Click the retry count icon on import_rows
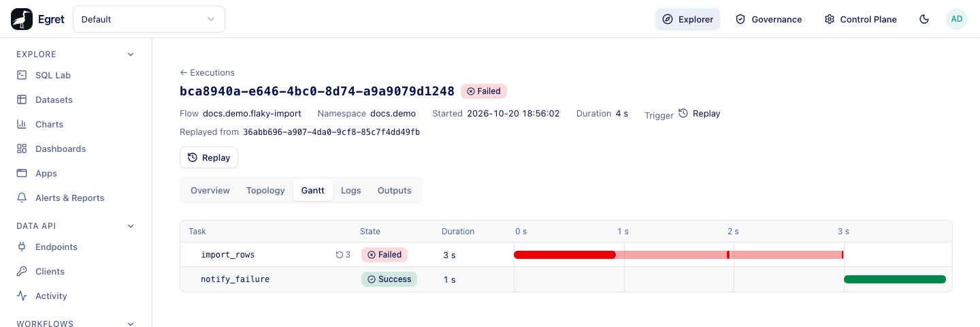 click(340, 255)
